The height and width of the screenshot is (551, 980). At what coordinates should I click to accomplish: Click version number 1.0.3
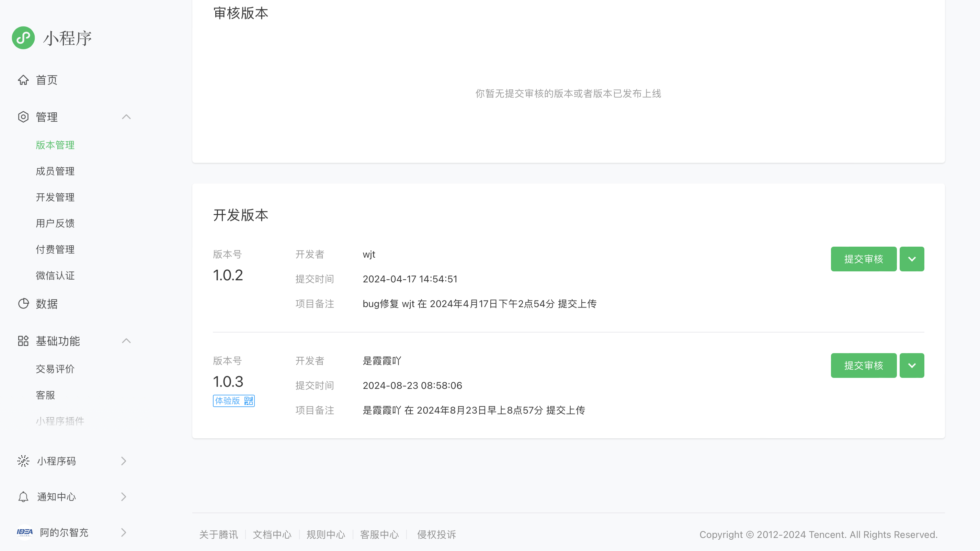coord(228,382)
